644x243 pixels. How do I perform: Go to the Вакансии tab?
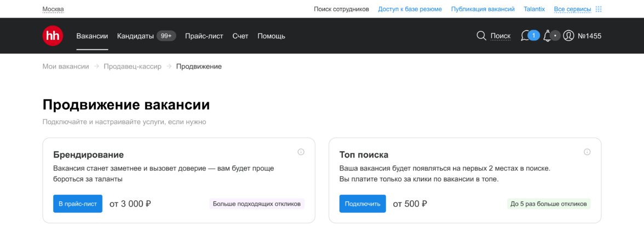(92, 36)
